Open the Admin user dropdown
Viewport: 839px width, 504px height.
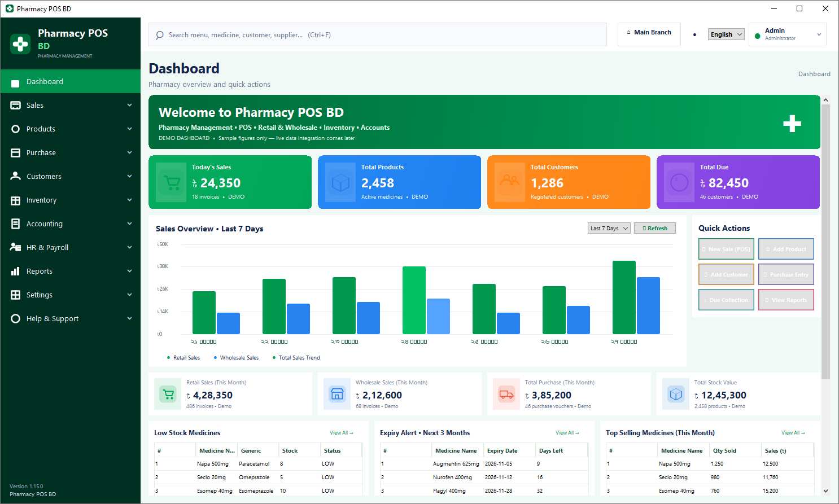787,34
